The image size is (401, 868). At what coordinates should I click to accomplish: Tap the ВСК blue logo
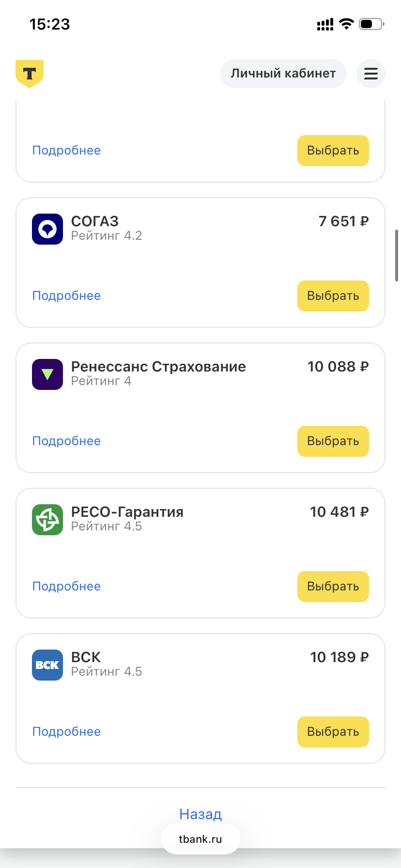47,665
